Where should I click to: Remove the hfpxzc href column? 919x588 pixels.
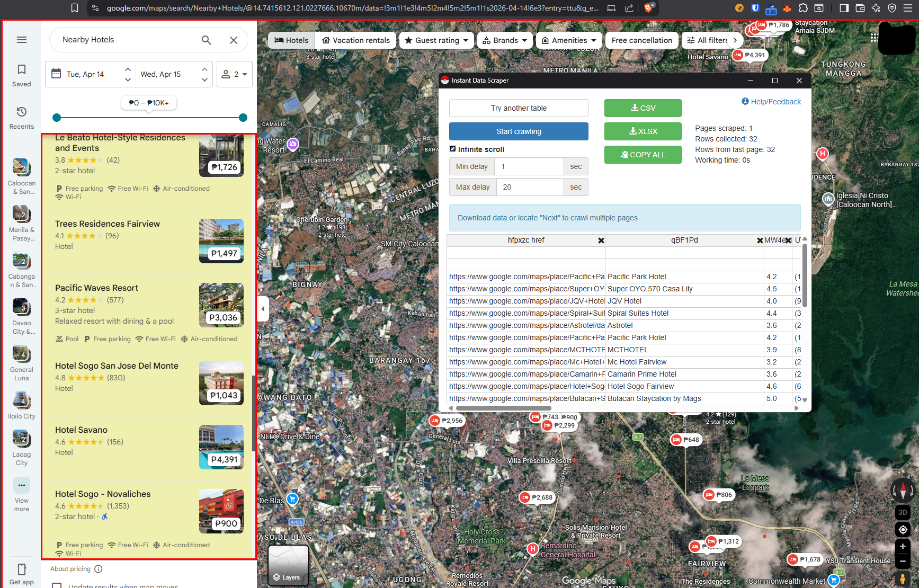[601, 240]
